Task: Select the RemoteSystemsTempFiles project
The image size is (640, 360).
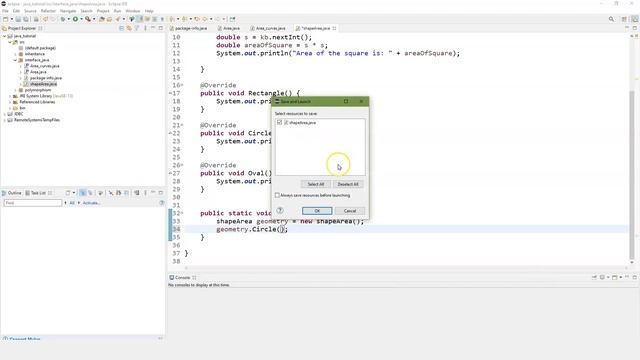Action: click(37, 120)
